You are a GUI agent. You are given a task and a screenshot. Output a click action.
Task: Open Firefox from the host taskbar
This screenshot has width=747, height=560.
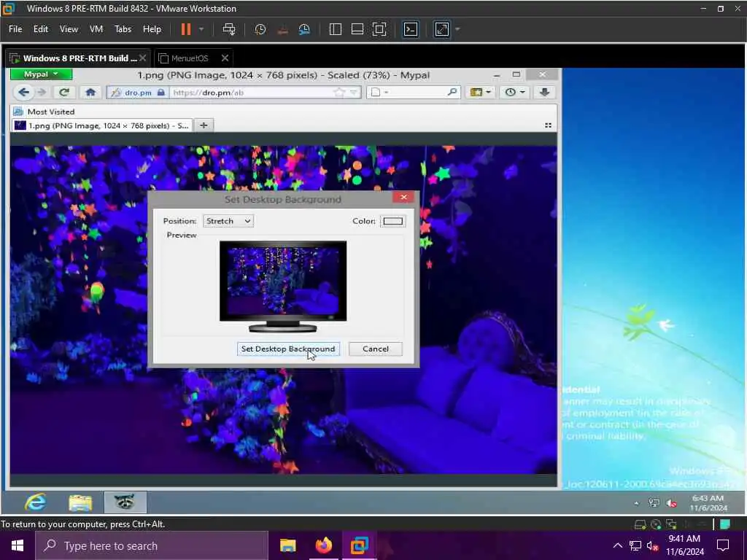tap(323, 545)
